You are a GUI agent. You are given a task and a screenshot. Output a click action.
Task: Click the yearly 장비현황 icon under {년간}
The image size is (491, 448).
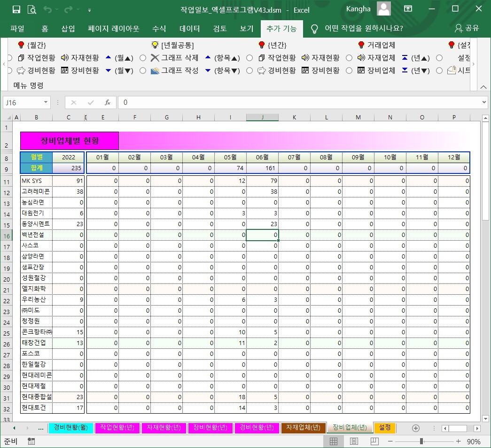pyautogui.click(x=305, y=71)
